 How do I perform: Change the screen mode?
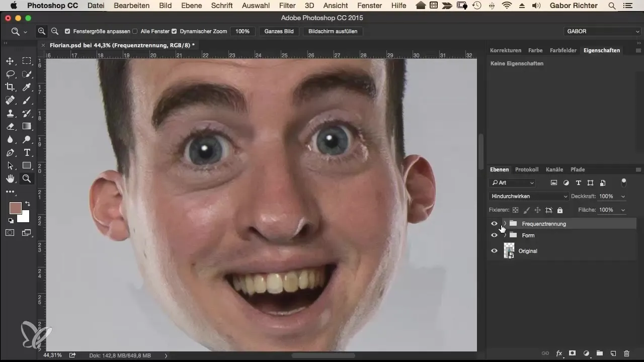click(x=27, y=233)
